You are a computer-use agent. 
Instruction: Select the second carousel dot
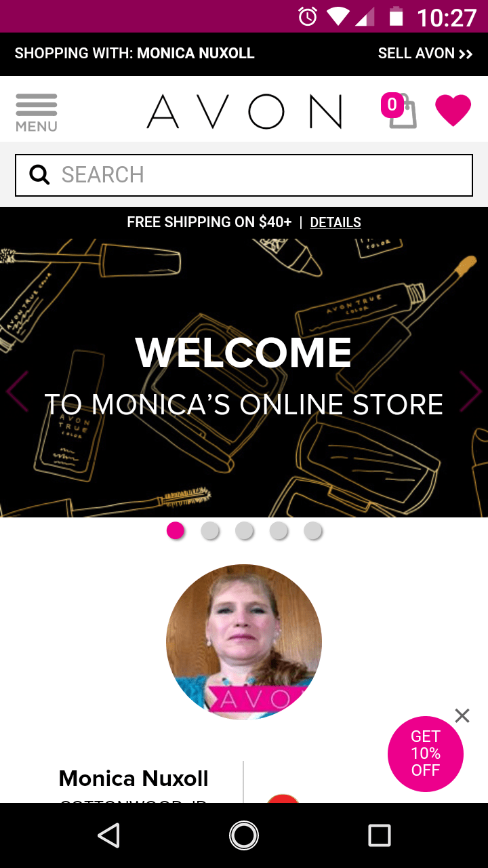pos(210,530)
